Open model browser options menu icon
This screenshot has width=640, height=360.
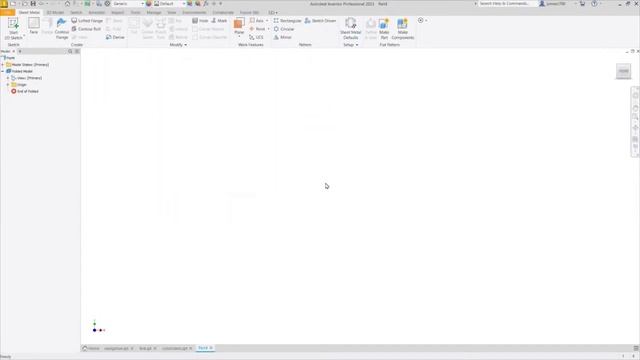tap(77, 51)
